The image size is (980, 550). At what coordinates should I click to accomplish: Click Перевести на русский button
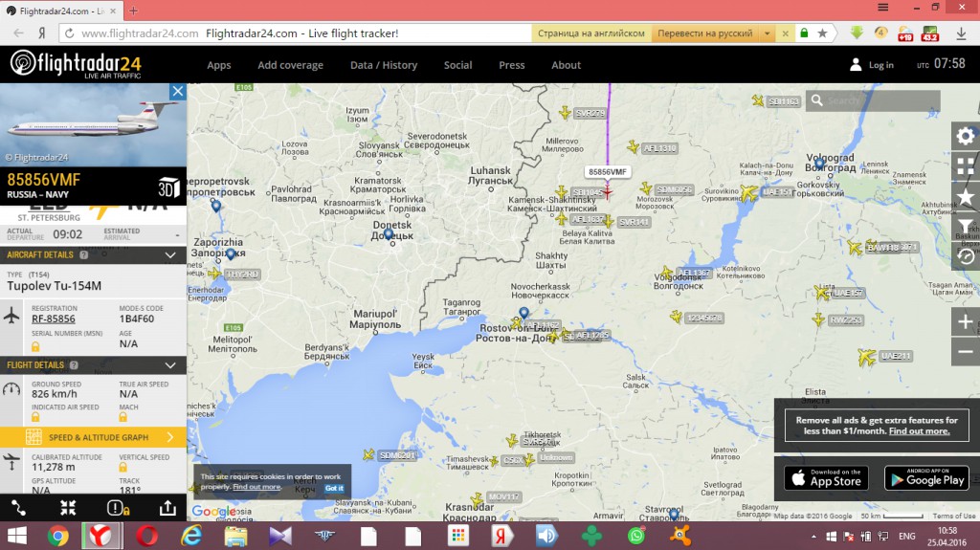pos(705,33)
